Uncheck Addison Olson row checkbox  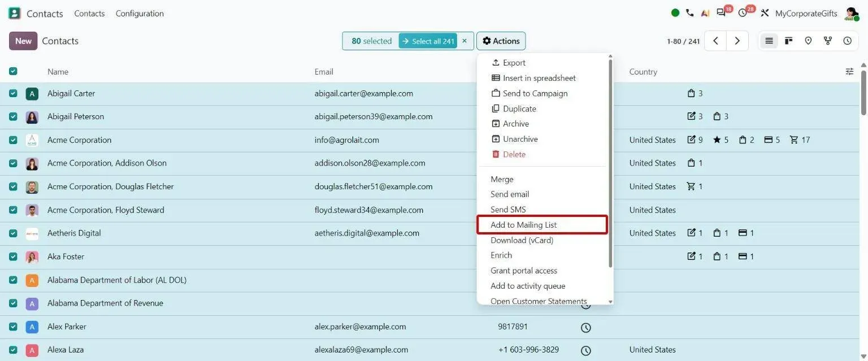click(x=13, y=163)
